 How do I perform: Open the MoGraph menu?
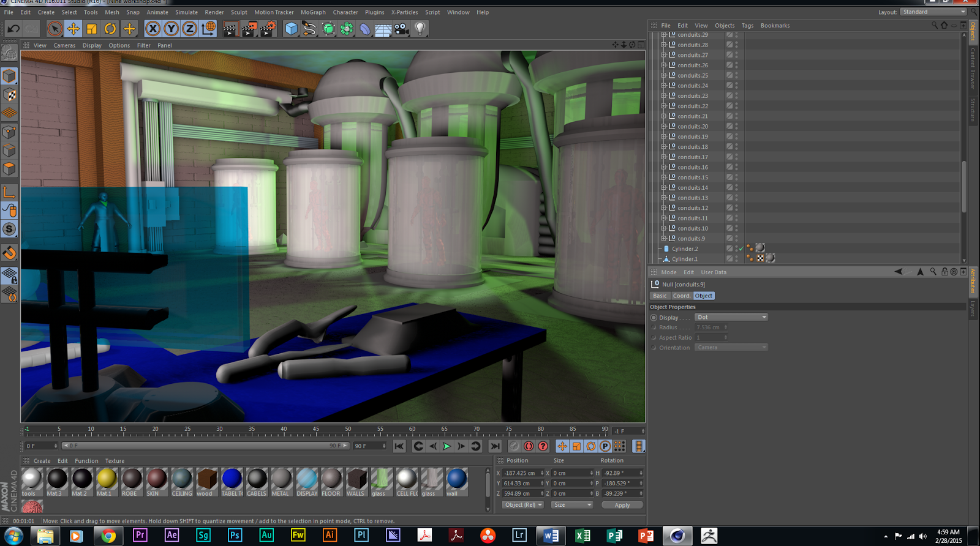click(313, 12)
